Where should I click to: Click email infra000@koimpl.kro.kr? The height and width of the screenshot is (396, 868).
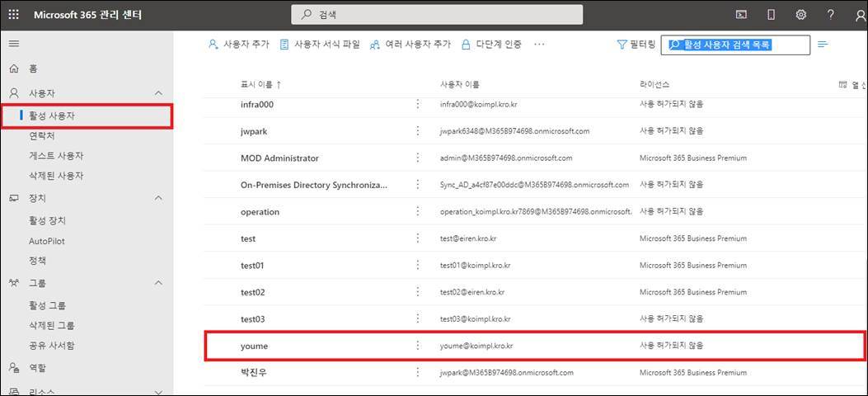click(x=478, y=104)
